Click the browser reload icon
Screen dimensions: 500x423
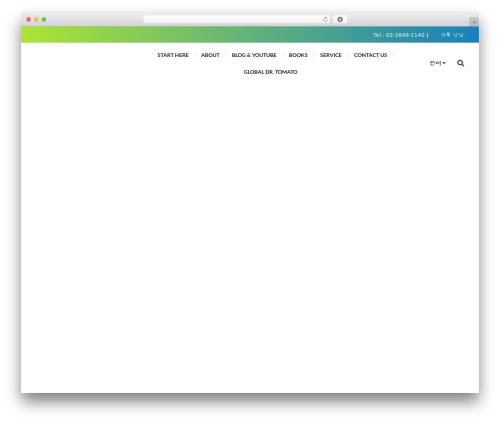[x=325, y=20]
